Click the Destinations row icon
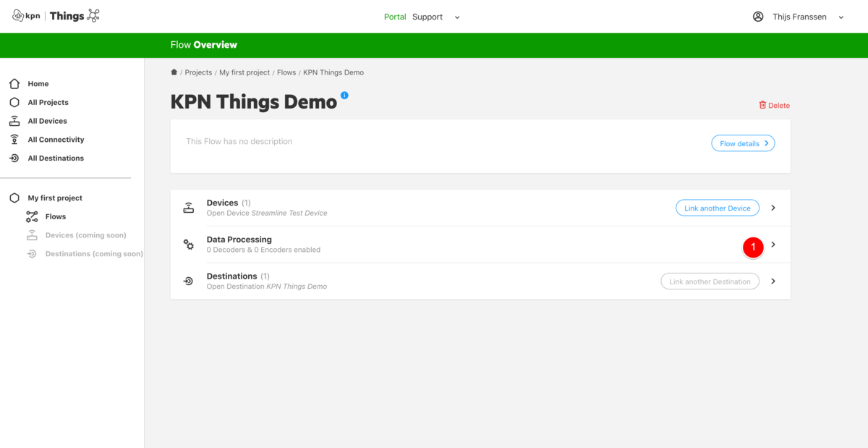 tap(188, 281)
